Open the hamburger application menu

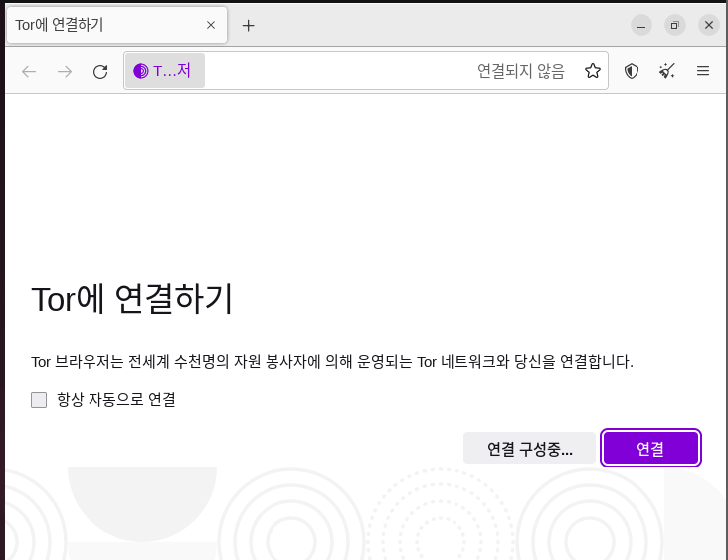tap(703, 71)
